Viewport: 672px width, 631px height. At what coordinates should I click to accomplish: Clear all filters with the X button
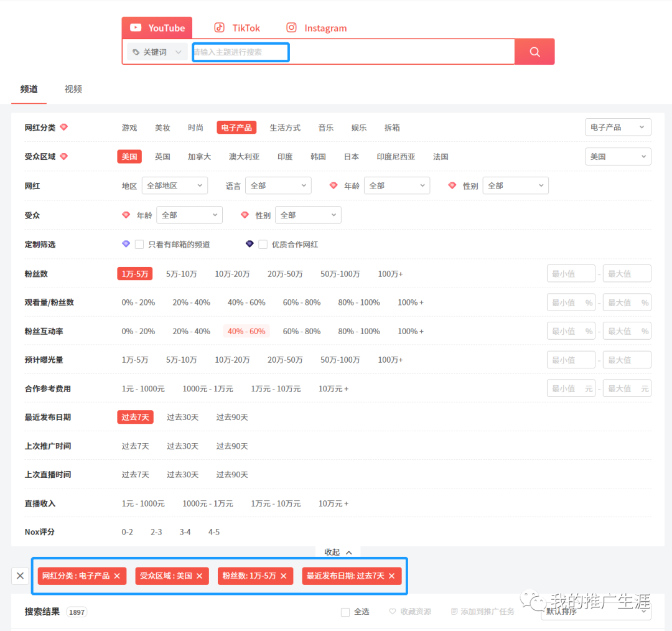tap(20, 576)
